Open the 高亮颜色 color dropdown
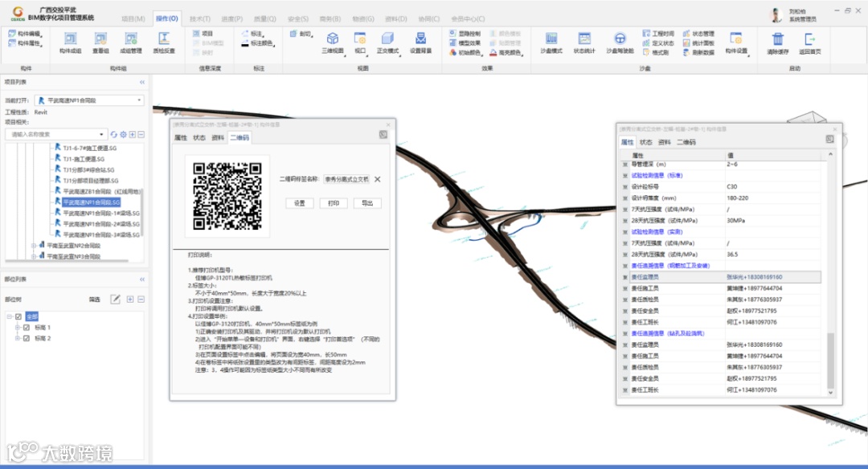Viewport: 868px width, 469px height. (x=506, y=52)
